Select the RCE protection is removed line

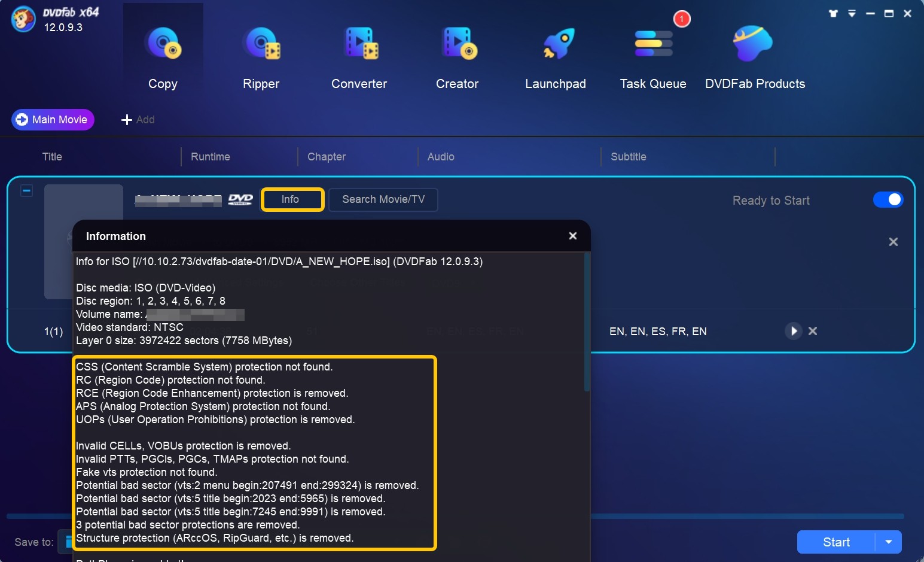click(212, 393)
